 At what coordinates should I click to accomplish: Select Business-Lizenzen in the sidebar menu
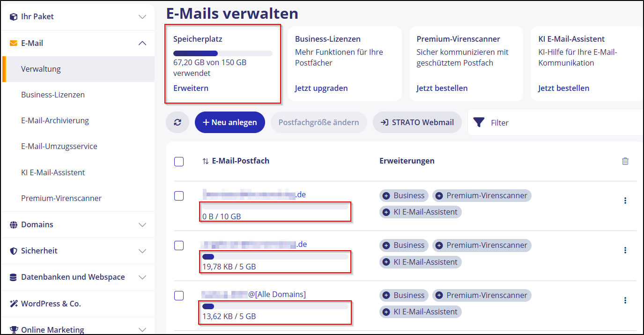point(52,94)
